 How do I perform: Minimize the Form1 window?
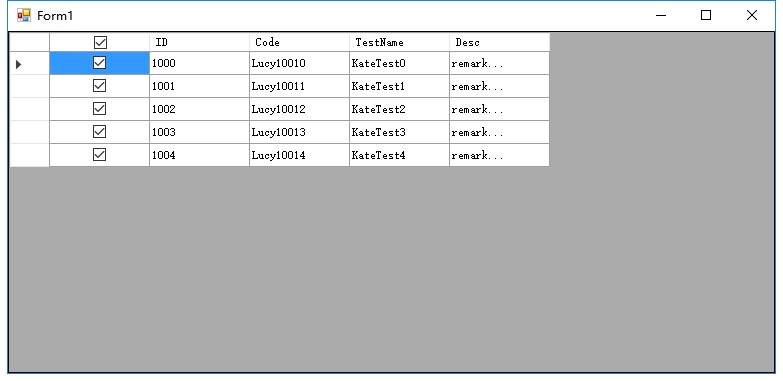point(661,15)
